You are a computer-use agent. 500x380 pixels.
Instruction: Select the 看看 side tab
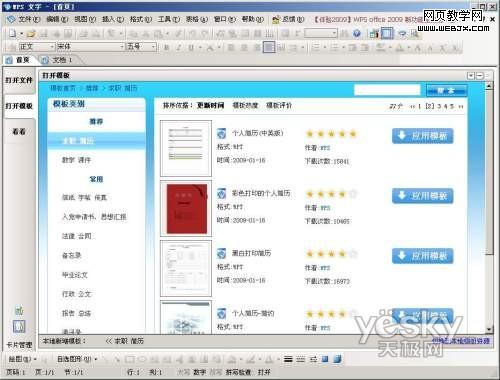point(19,132)
